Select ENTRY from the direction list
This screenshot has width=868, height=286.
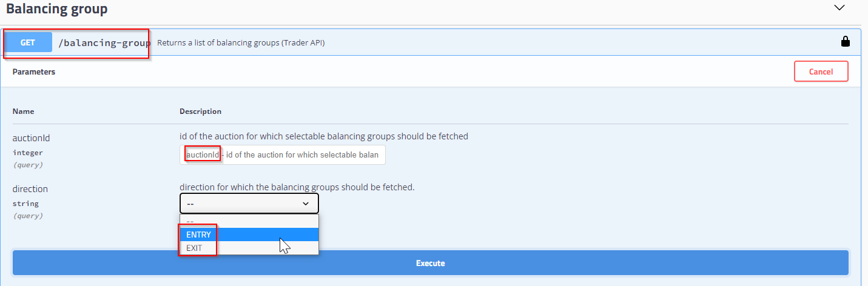(x=249, y=234)
